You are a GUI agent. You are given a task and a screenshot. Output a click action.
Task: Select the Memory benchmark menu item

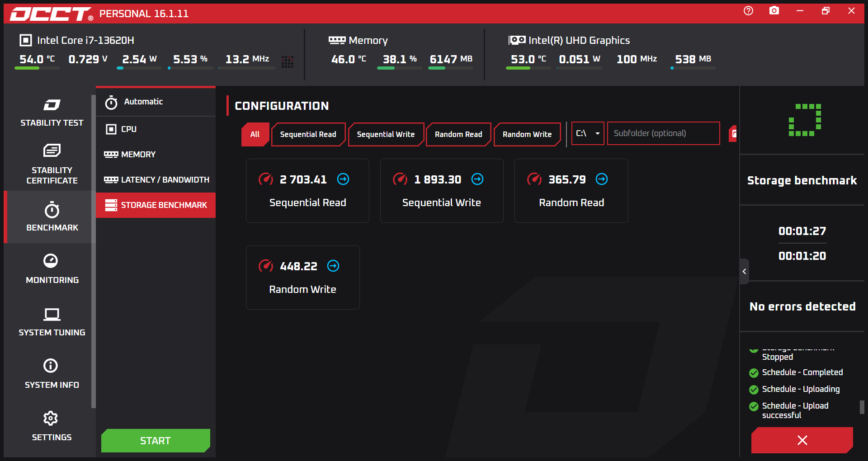(x=156, y=155)
